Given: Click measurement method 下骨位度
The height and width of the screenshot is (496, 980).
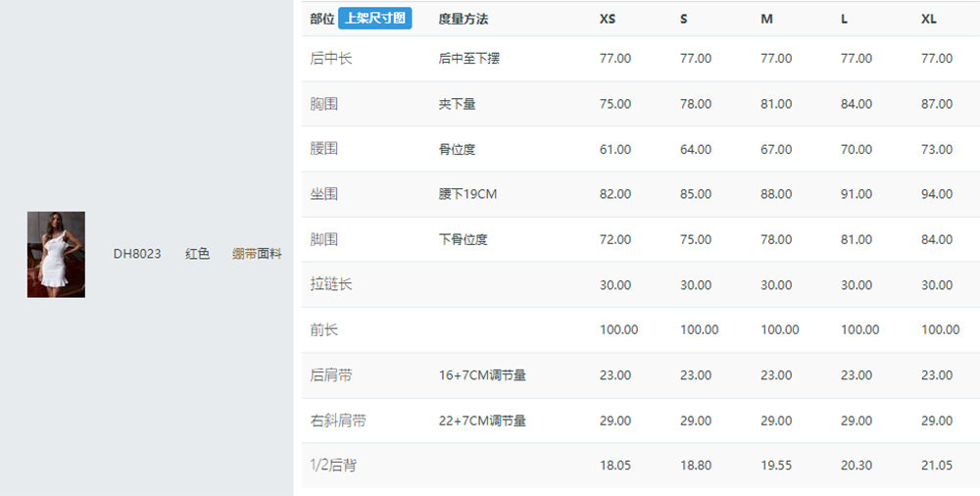Looking at the screenshot, I should click(464, 239).
